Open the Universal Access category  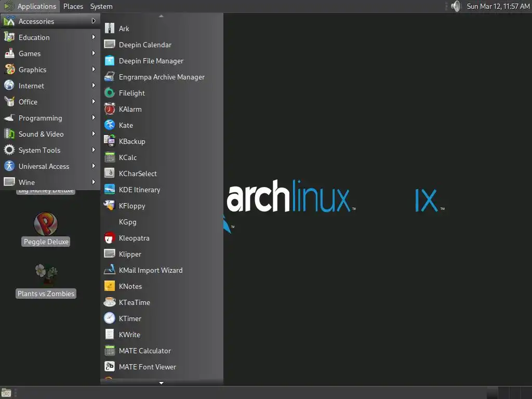tap(50, 166)
